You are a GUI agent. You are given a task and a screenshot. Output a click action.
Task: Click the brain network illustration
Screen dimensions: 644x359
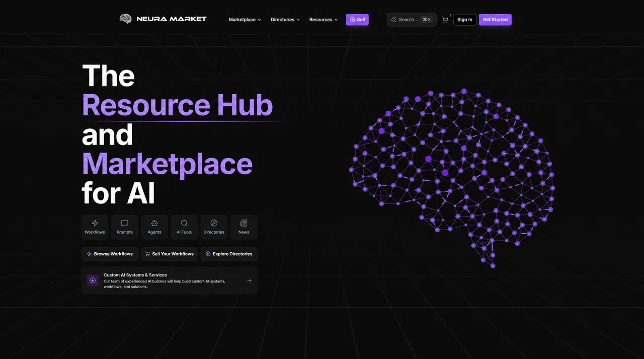coord(451,178)
